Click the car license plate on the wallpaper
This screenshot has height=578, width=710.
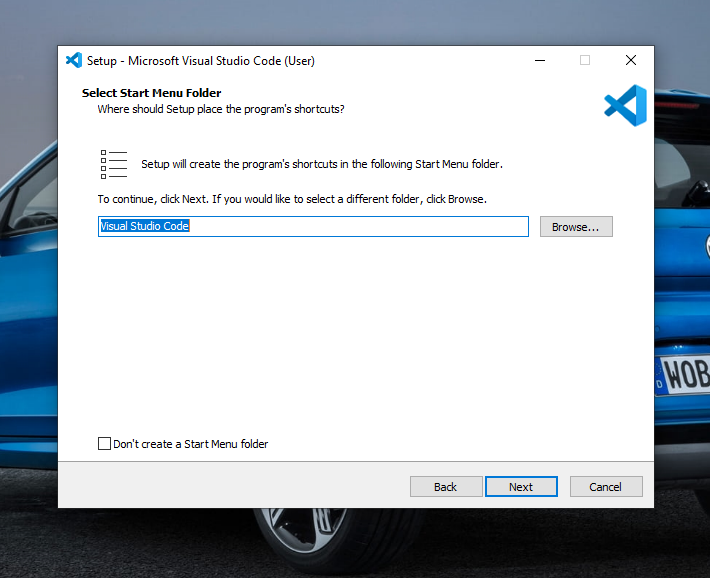(684, 376)
